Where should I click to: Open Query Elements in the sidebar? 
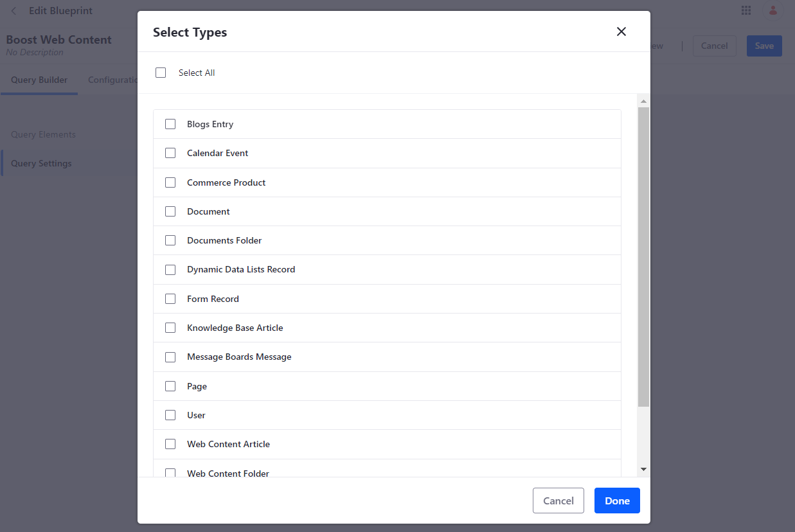click(x=43, y=134)
